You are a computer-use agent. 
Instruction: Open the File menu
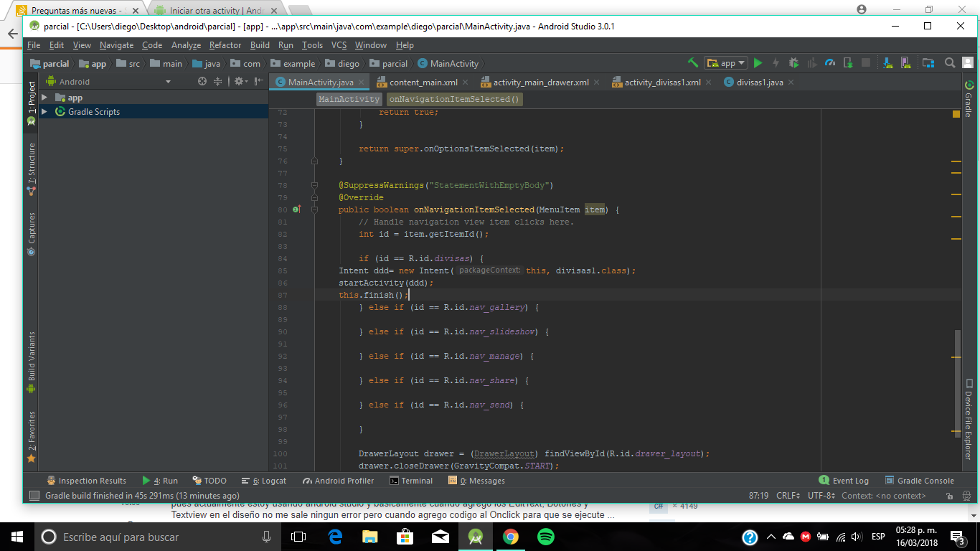[x=34, y=44]
